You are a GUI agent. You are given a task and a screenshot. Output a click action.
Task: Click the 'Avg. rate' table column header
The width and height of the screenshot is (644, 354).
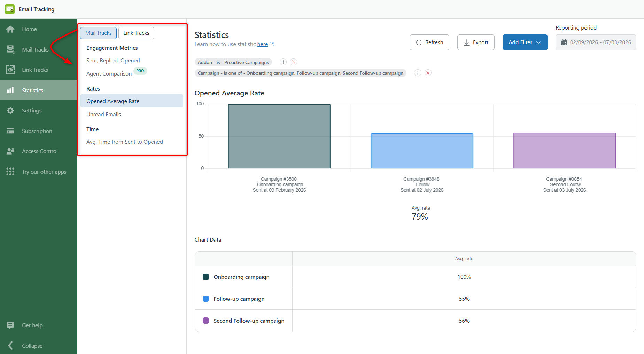(x=464, y=259)
